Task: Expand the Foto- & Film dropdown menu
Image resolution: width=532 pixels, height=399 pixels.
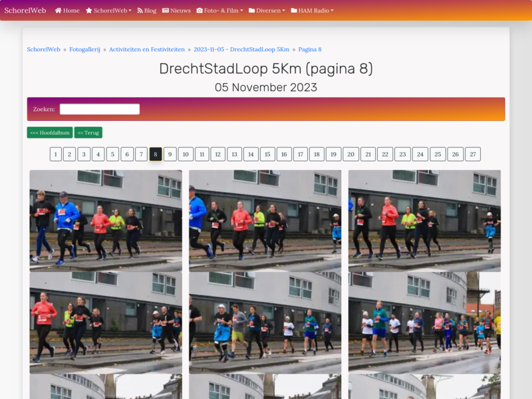Action: tap(220, 11)
